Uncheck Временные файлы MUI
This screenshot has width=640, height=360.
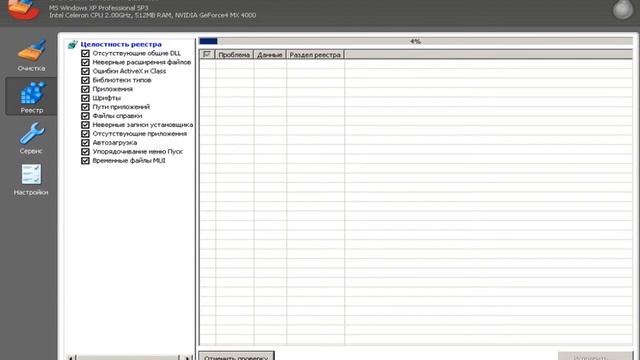coord(85,161)
